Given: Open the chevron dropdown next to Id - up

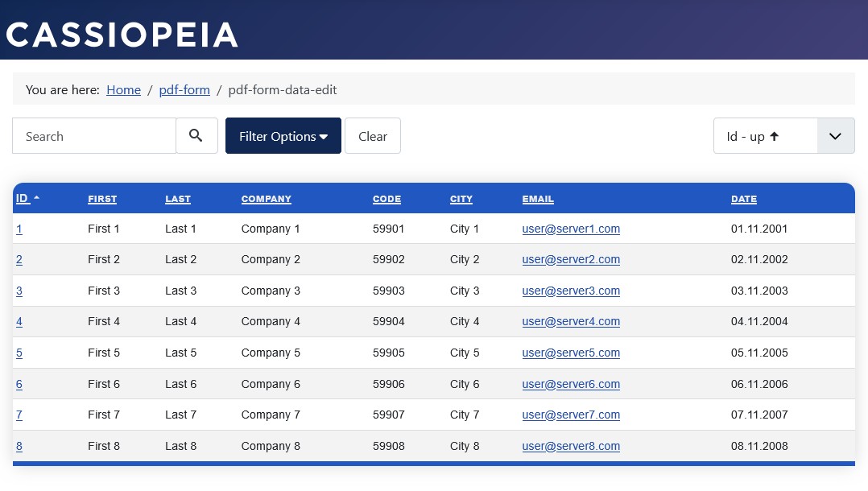Looking at the screenshot, I should point(835,135).
